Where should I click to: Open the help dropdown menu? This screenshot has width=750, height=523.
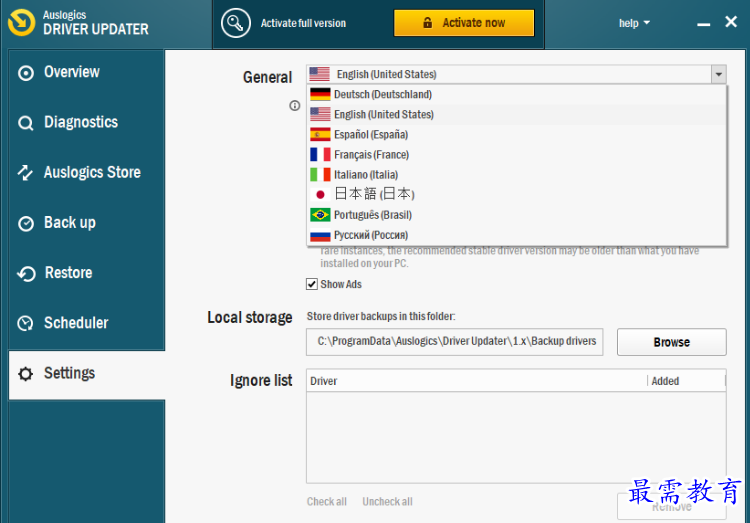[x=634, y=23]
